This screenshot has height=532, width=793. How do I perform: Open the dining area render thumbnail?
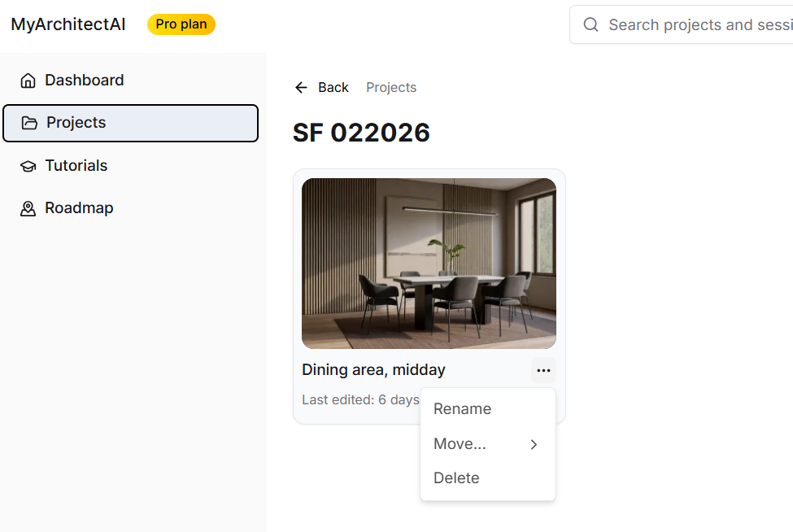coord(429,264)
